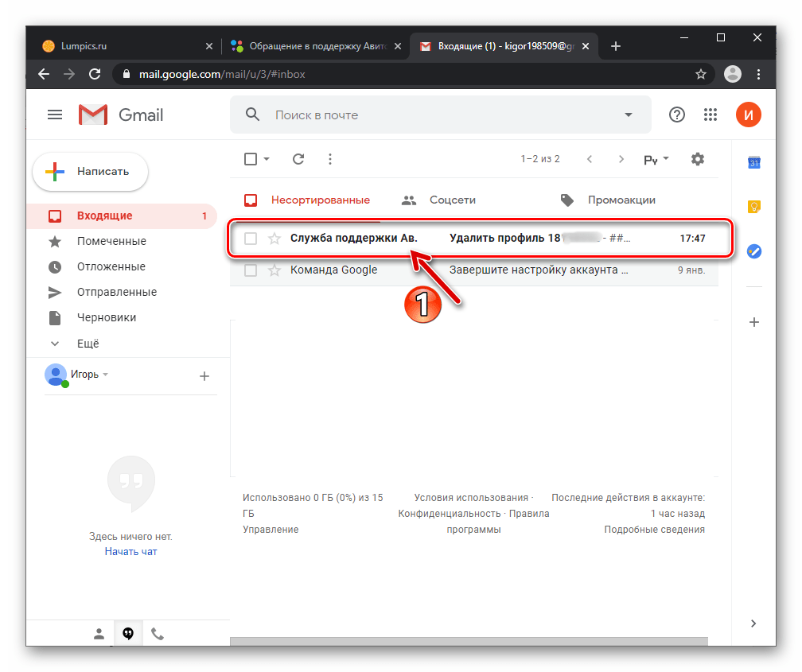Open the Игорь status dropdown
Screen dimensions: 802x672
[89, 375]
